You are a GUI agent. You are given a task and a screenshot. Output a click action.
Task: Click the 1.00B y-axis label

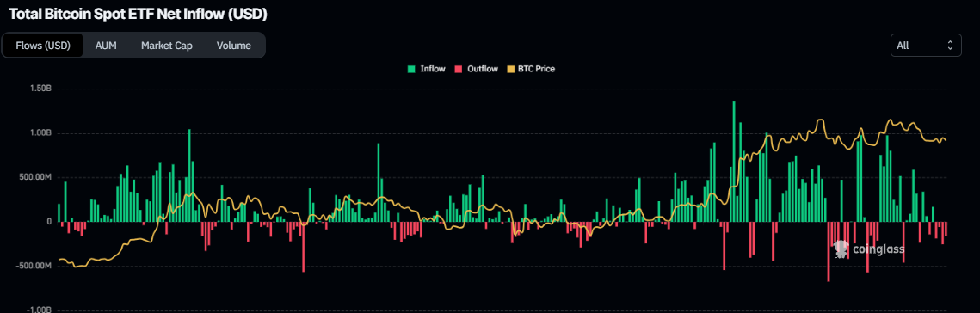coord(40,133)
